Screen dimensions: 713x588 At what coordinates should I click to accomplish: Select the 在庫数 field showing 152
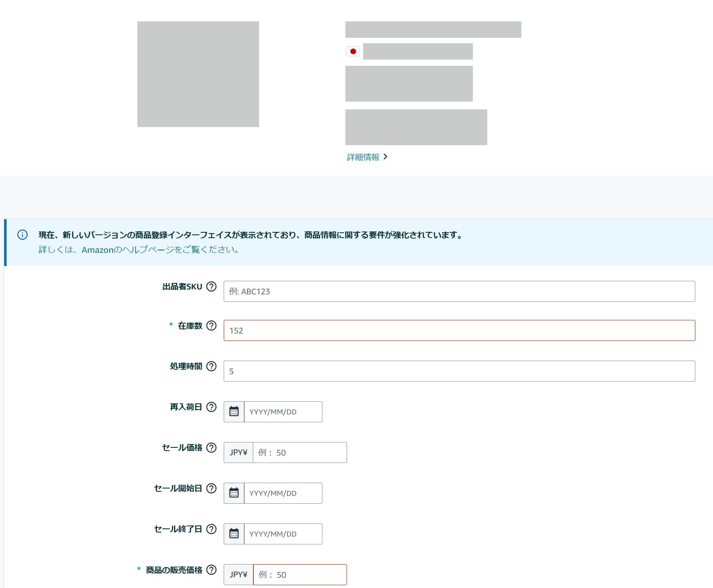pos(458,330)
